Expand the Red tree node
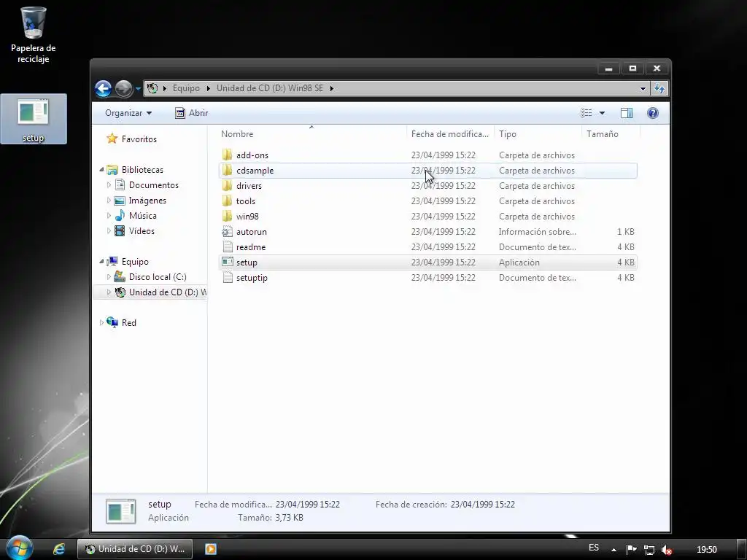Screen dimensions: 747x560 click(x=101, y=322)
